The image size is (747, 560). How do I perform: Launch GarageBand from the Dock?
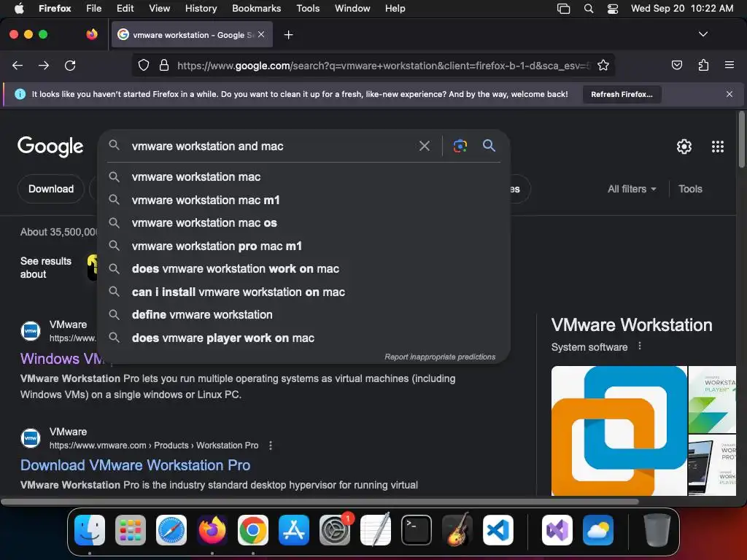457,530
